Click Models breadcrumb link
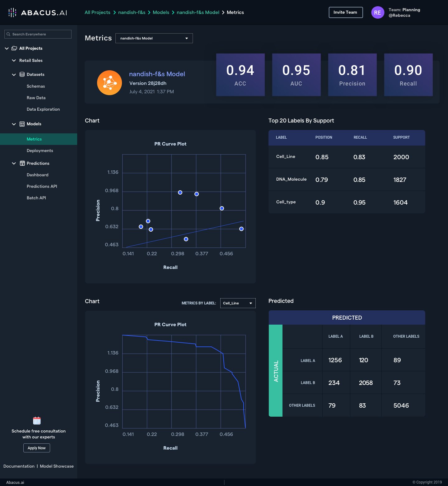Viewport: 448px width, 486px height. tap(161, 12)
